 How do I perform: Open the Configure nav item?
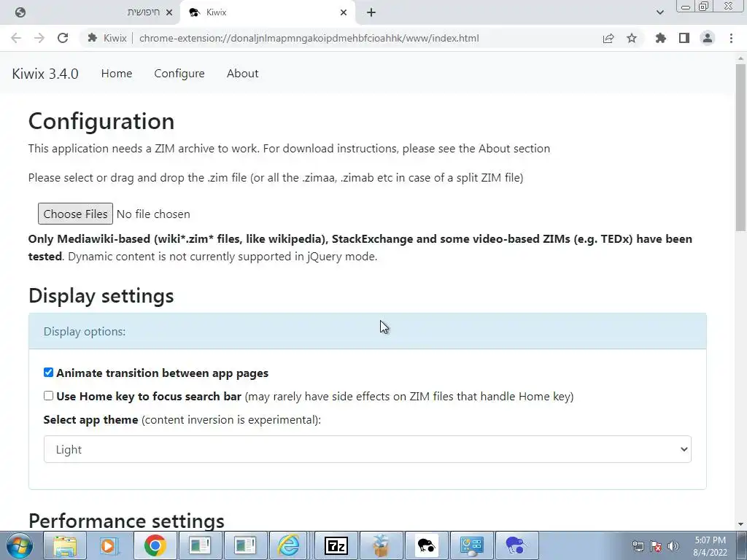(179, 74)
